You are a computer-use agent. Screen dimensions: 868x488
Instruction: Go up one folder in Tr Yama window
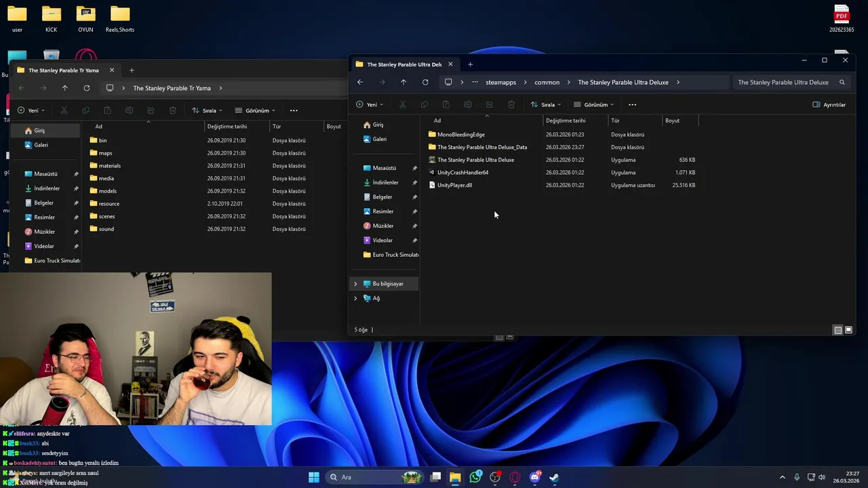tap(65, 88)
